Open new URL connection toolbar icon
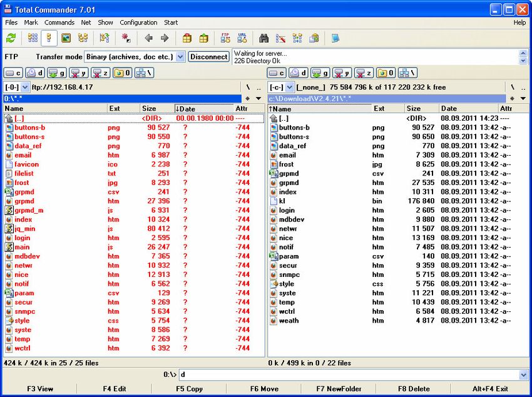532x397 pixels. (x=242, y=38)
